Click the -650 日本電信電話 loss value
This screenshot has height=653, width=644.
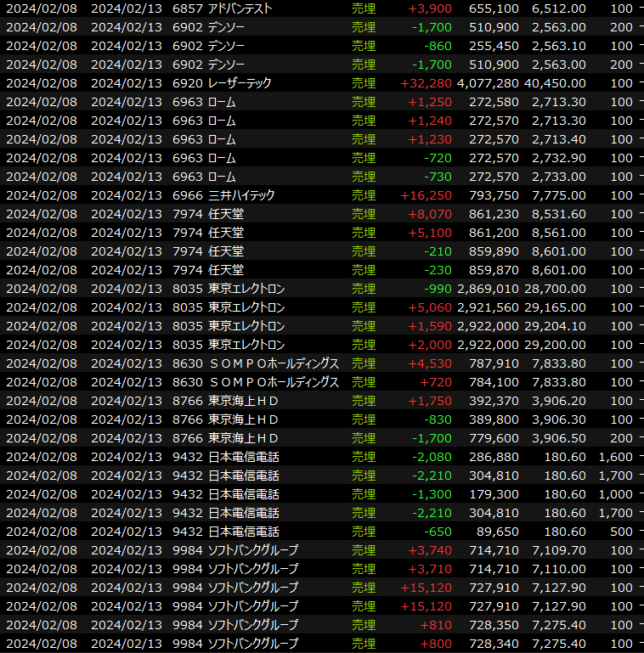[439, 532]
